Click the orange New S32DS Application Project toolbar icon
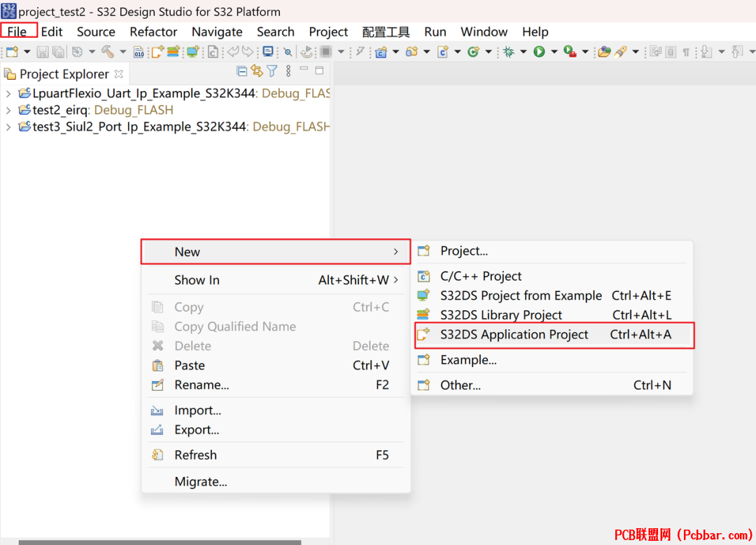756x545 pixels. (x=157, y=52)
